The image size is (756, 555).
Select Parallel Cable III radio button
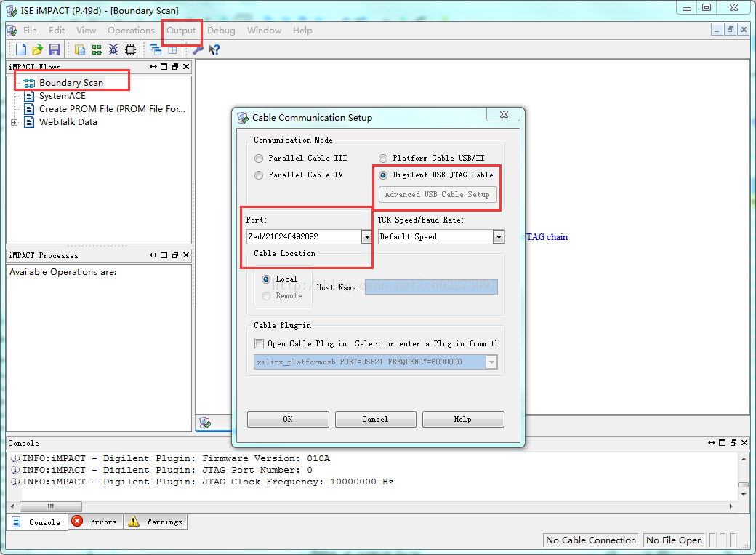pos(259,159)
